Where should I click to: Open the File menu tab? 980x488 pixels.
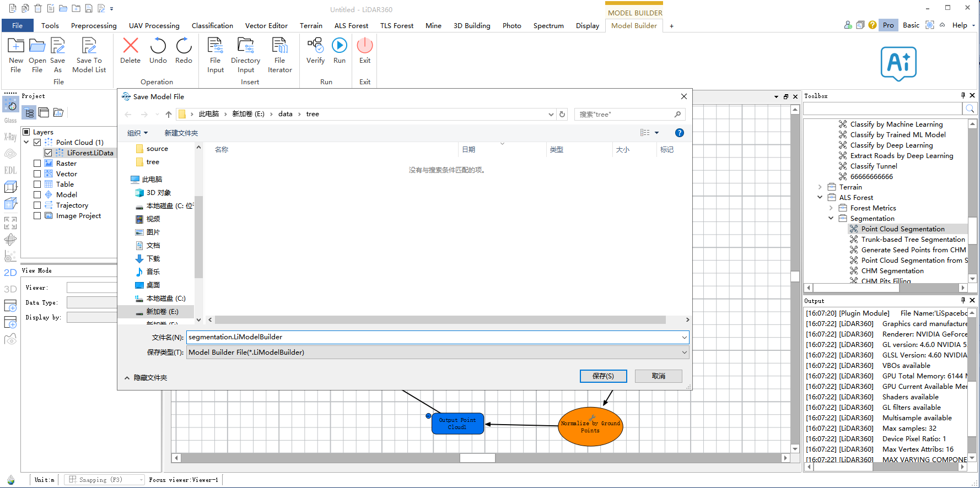click(x=18, y=25)
